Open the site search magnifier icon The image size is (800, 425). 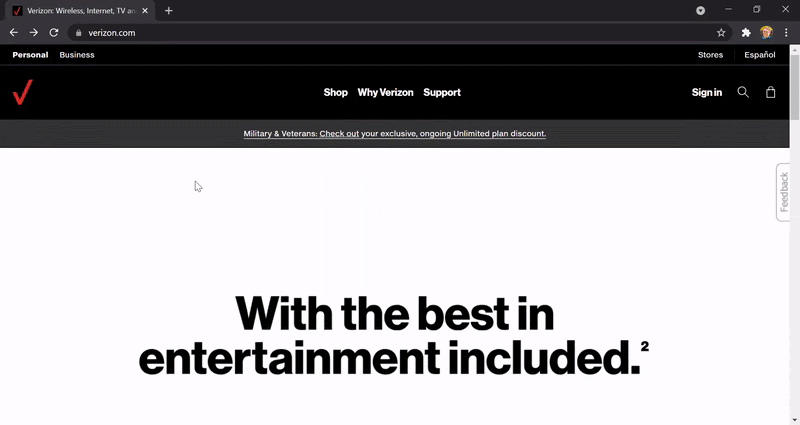click(x=743, y=92)
